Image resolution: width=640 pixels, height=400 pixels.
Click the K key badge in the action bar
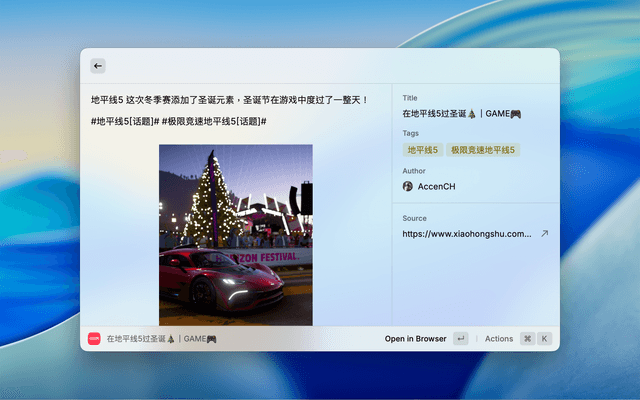[545, 339]
